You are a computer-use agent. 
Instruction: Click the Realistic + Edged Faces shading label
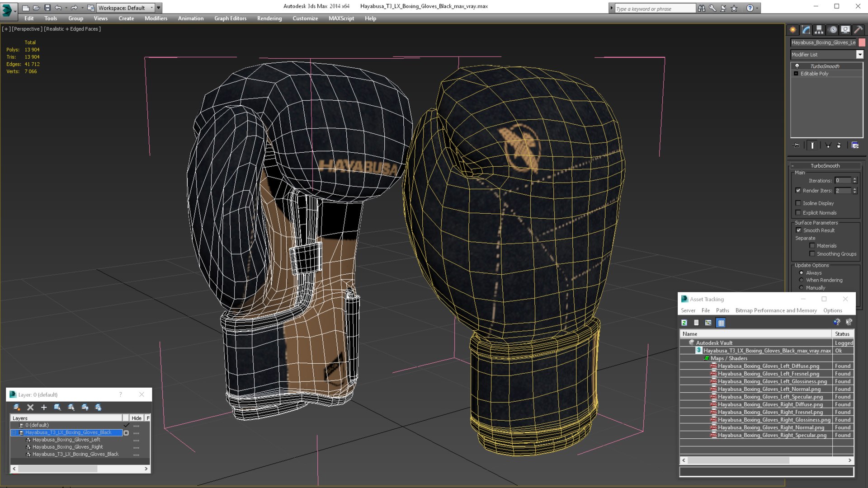point(72,29)
